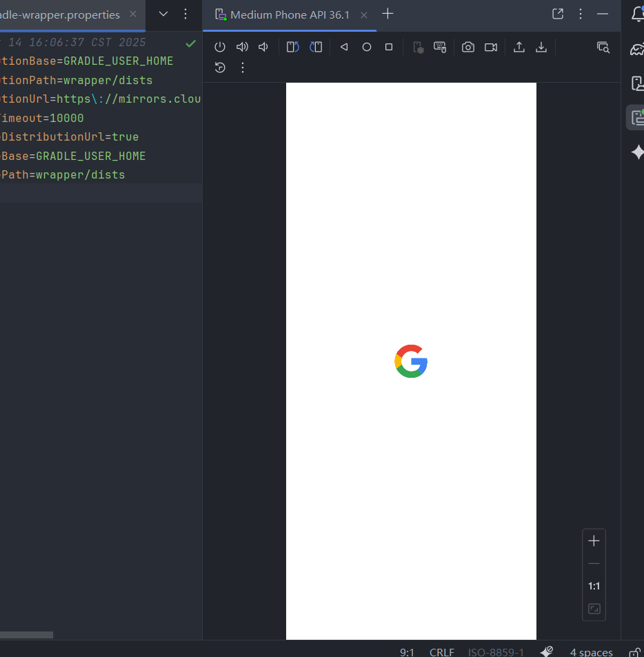Zoom in the emulator display

(x=594, y=541)
